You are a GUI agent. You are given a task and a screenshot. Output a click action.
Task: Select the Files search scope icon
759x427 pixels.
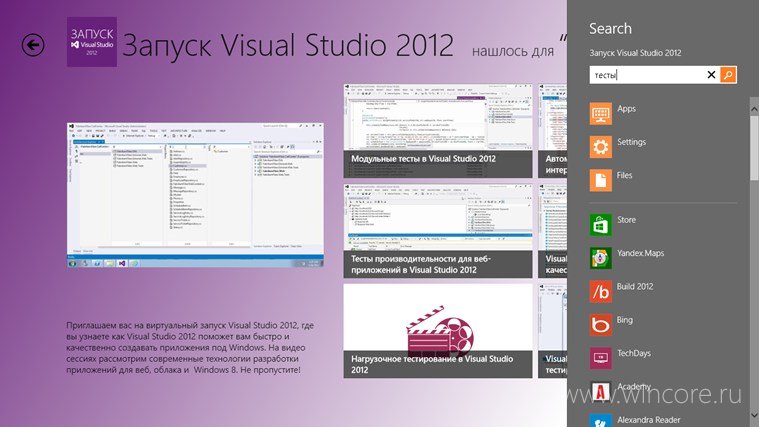(x=600, y=180)
